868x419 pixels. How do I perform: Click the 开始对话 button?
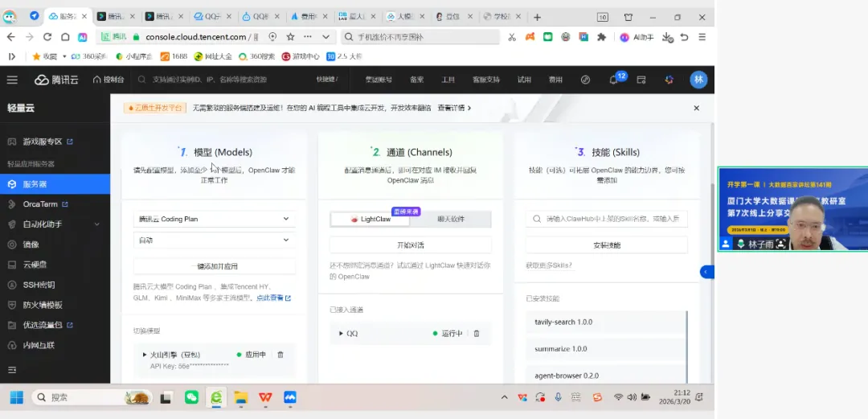410,245
